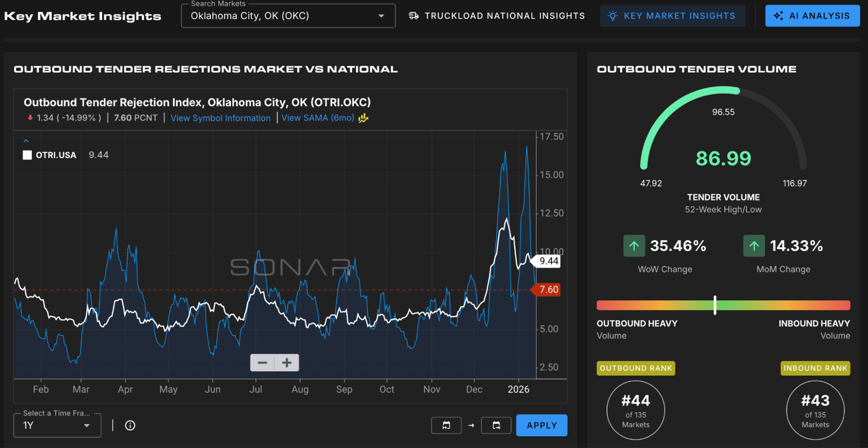Click the truck icon for national insights
The height and width of the screenshot is (448, 868).
coord(413,16)
